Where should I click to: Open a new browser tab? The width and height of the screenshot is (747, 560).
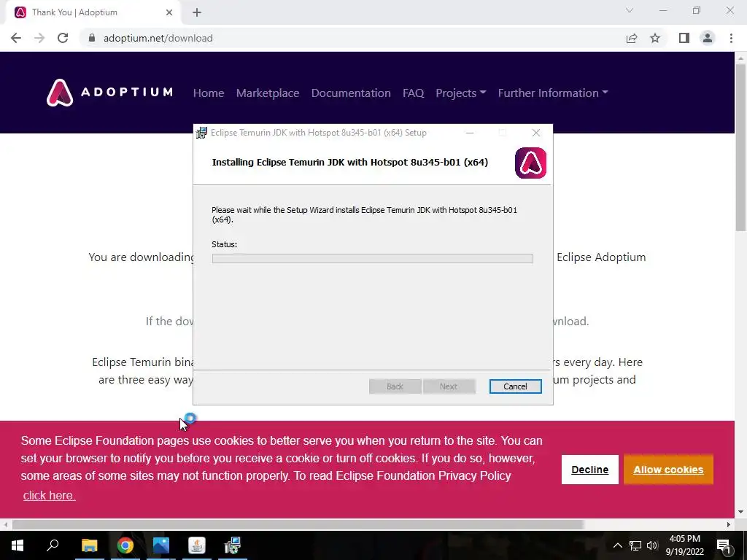point(197,13)
